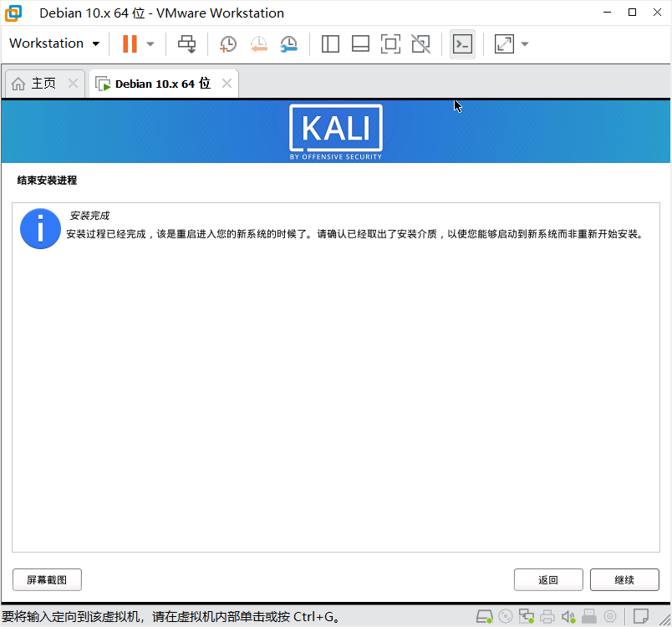Enter full screen mode
The image size is (672, 627).
point(390,43)
